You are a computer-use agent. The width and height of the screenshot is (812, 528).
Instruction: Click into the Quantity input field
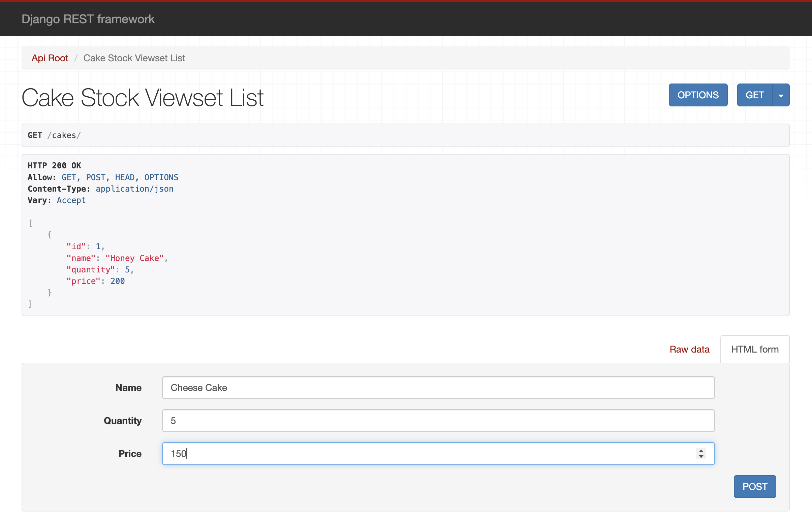[x=438, y=421]
